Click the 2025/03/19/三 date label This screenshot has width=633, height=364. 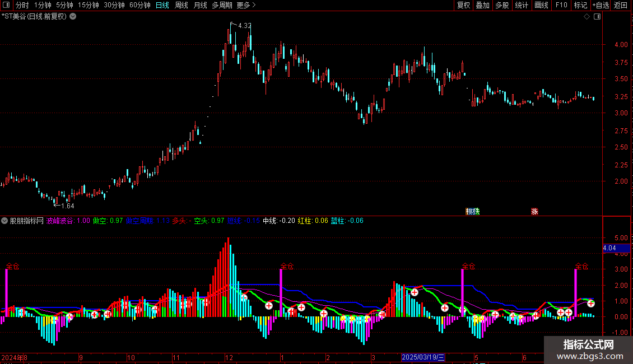pos(423,357)
